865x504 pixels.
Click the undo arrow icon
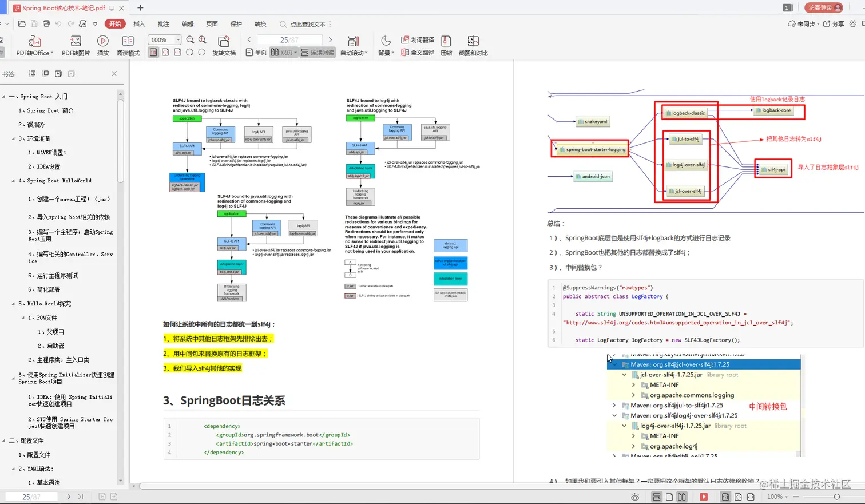pos(58,24)
